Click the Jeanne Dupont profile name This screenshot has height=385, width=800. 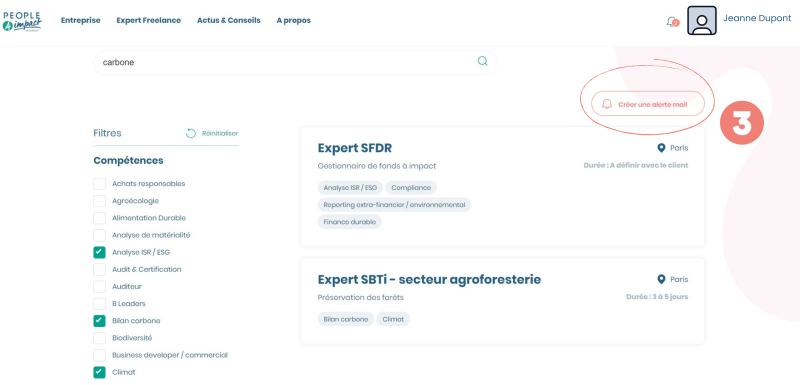click(757, 18)
